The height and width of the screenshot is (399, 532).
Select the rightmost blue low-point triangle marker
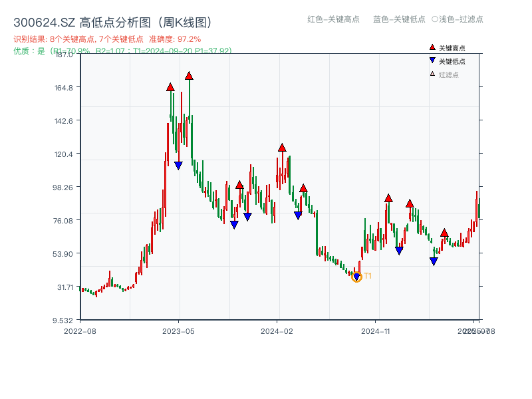tap(435, 260)
